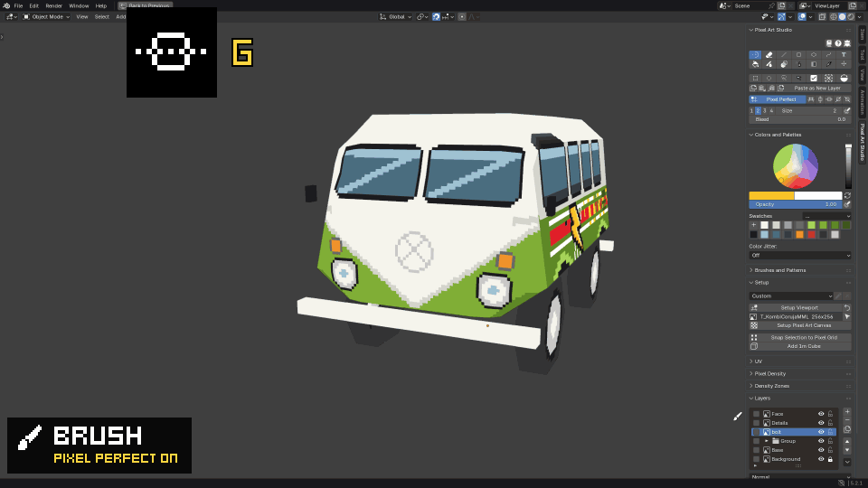This screenshot has height=488, width=868.
Task: Click the pressure pen icon beside Size
Action: pyautogui.click(x=847, y=110)
